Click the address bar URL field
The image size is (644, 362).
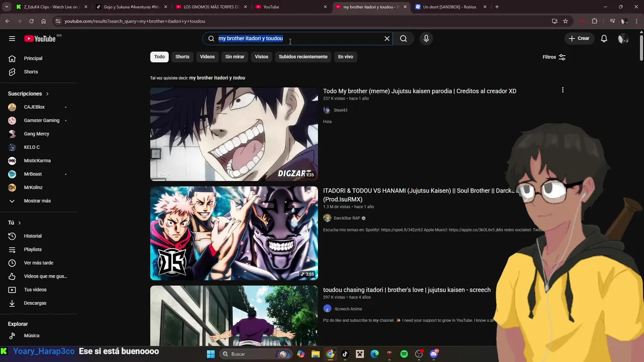302,21
